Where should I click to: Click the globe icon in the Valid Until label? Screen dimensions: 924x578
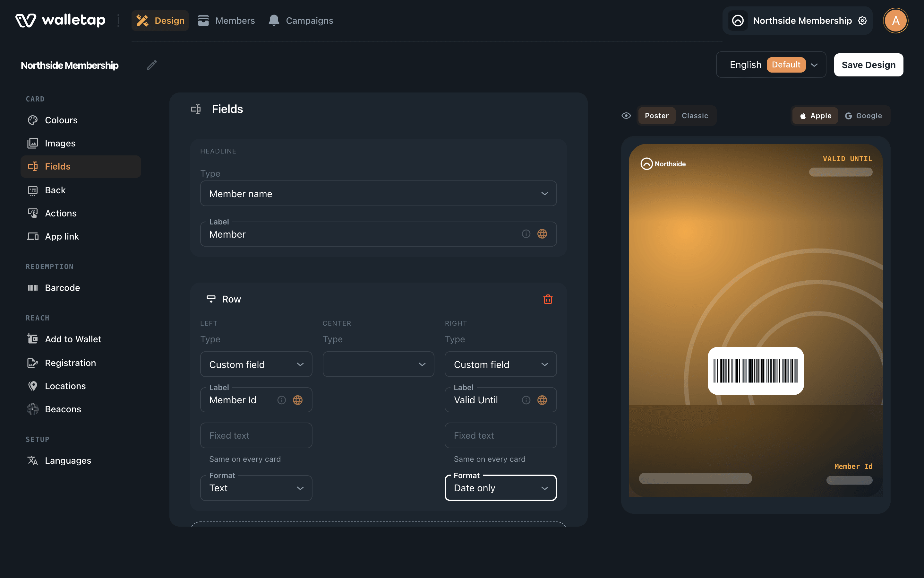(542, 400)
